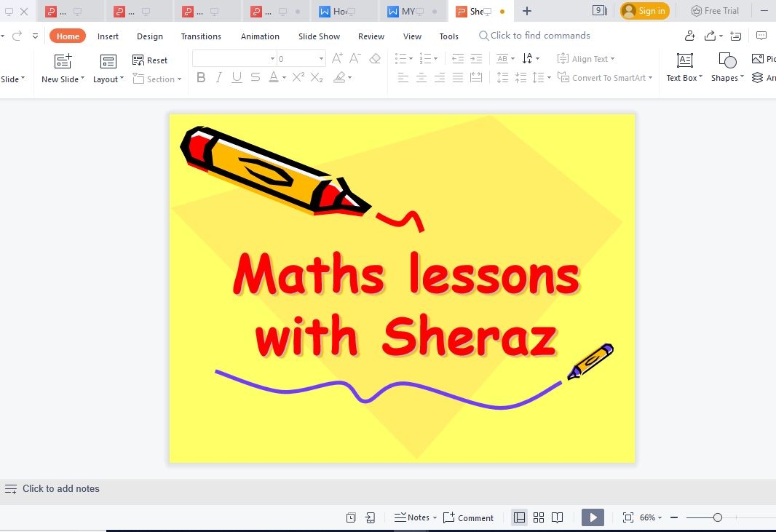Click the Free Trial button
776x532 pixels.
(x=715, y=11)
